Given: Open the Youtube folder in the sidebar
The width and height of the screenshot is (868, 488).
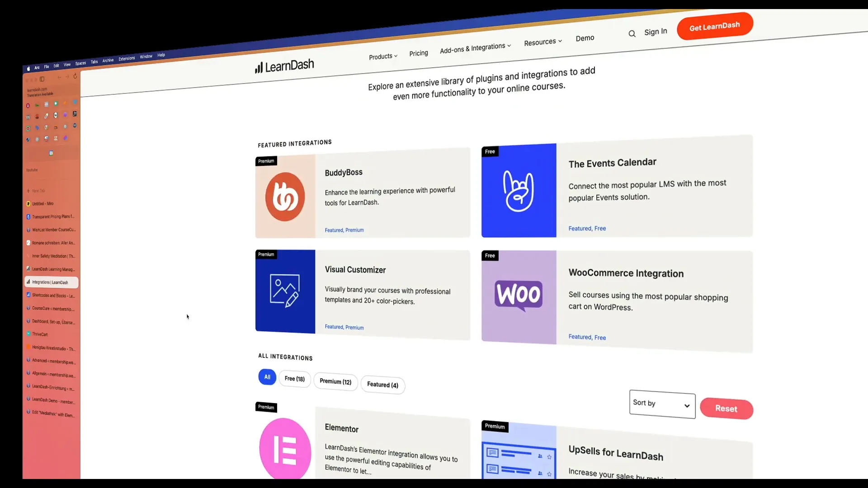Looking at the screenshot, I should tap(32, 170).
